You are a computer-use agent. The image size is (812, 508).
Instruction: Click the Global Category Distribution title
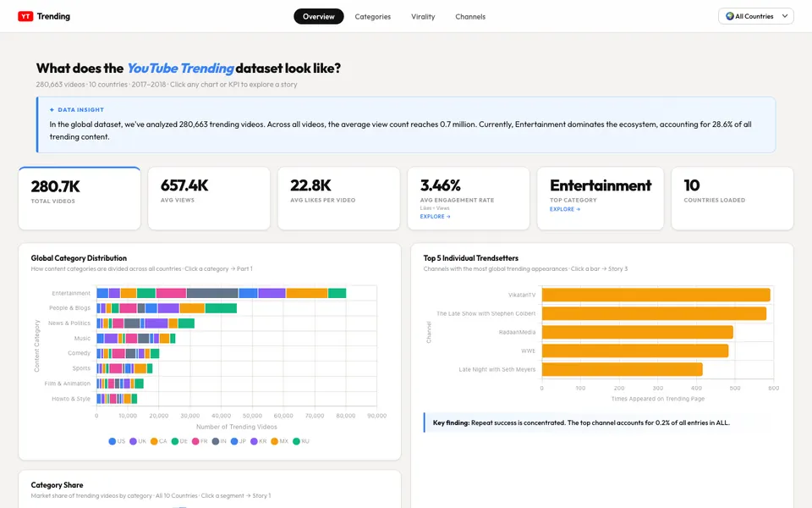point(79,257)
